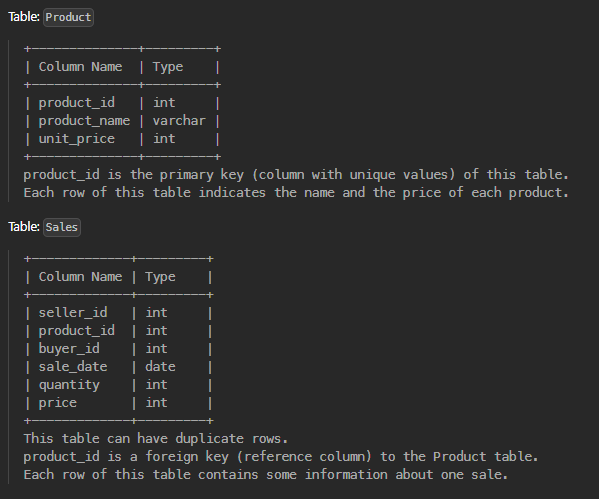Click the Product table name badge
Image resolution: width=599 pixels, height=499 pixels.
[68, 17]
